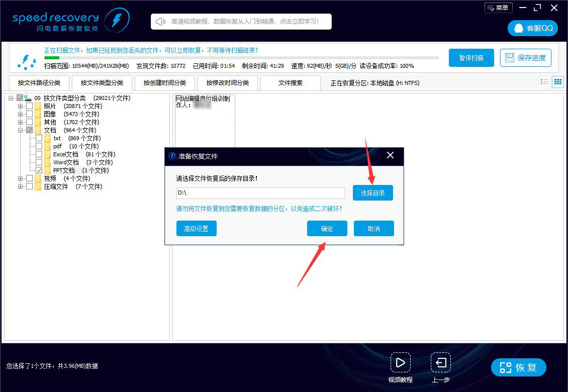Check the Excel文档 checkbox

[x=39, y=154]
